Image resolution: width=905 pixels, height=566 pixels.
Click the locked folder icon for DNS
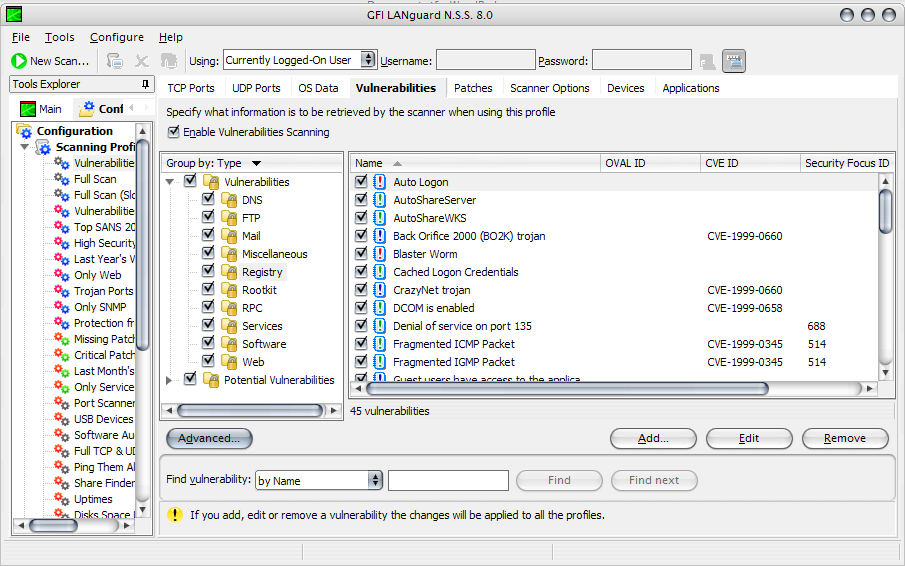[229, 200]
